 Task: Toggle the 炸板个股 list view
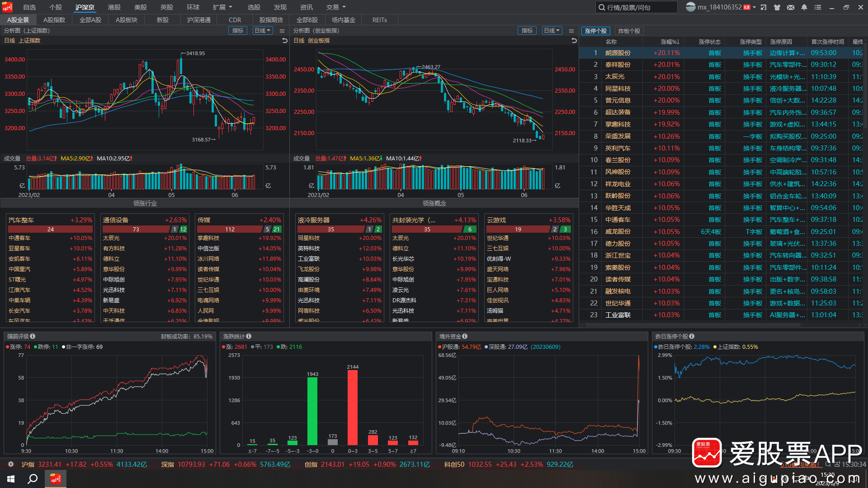point(629,31)
